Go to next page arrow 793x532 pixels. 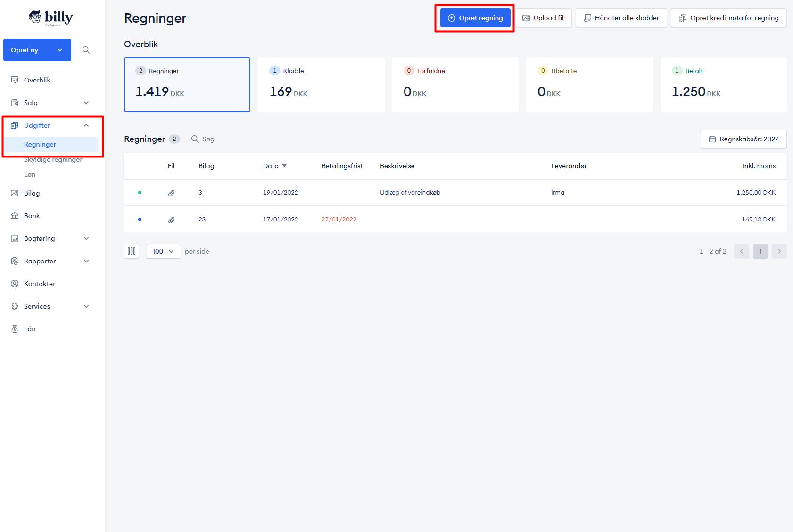tap(779, 251)
